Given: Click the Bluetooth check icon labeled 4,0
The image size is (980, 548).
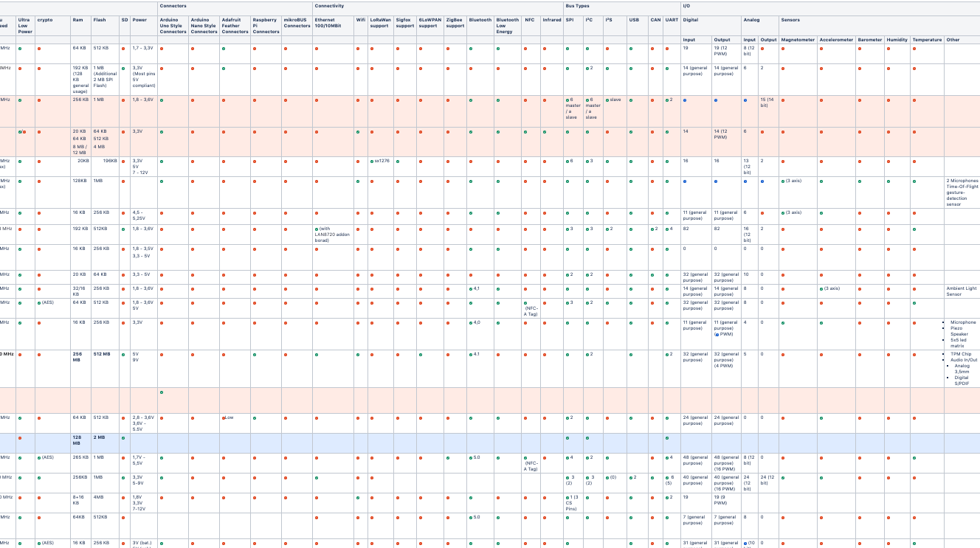Looking at the screenshot, I should [x=470, y=323].
